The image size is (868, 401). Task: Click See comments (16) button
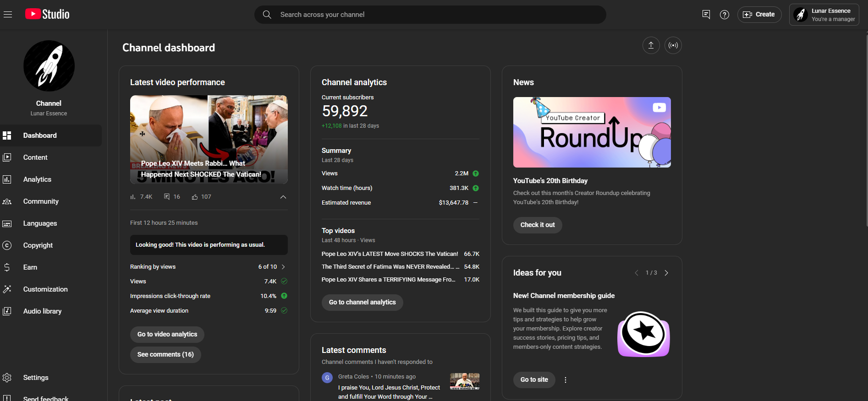coord(165,355)
